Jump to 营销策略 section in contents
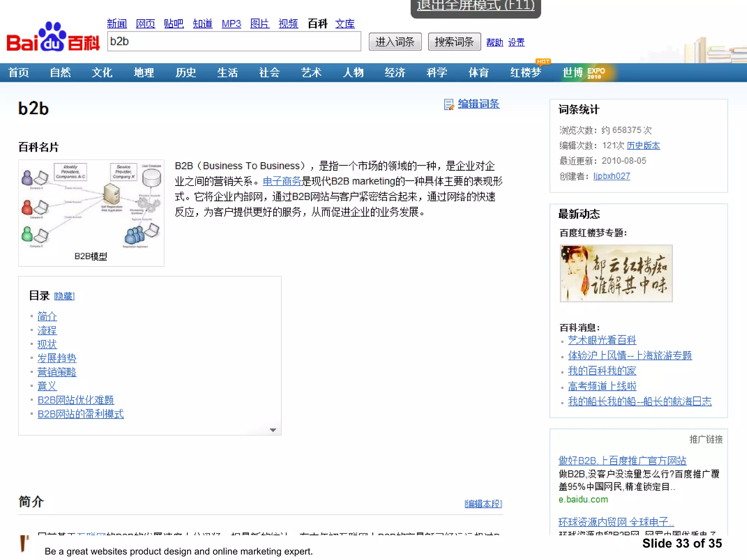Screen dimensions: 747x560 point(57,372)
